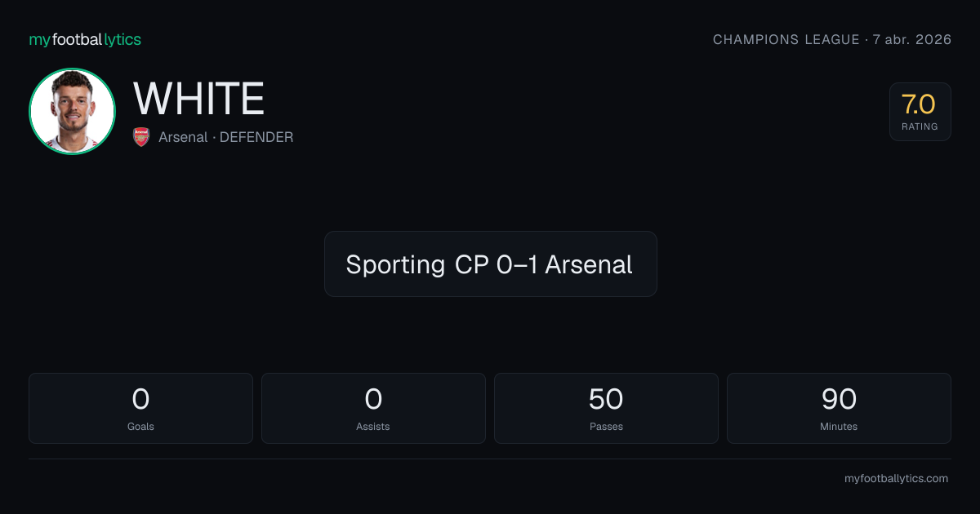
Task: Click the green lytics part of logo
Action: tap(122, 39)
